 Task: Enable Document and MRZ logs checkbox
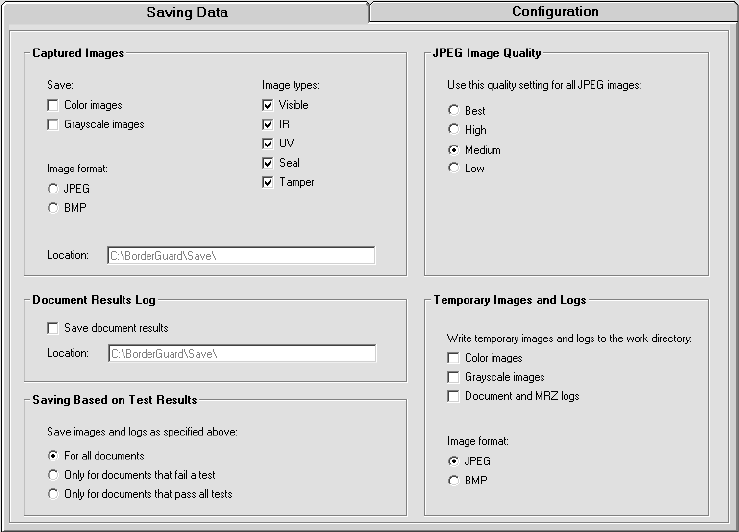coord(453,396)
